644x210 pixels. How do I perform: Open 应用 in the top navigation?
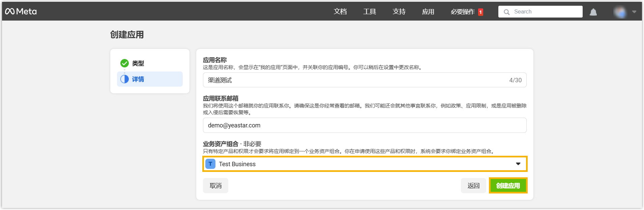[x=428, y=12]
